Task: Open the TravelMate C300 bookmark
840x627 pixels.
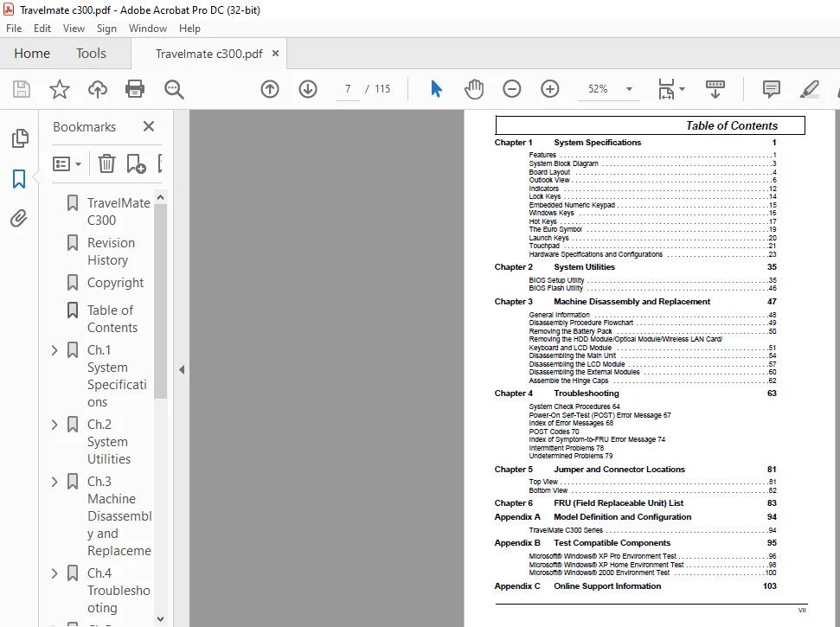Action: [x=119, y=212]
